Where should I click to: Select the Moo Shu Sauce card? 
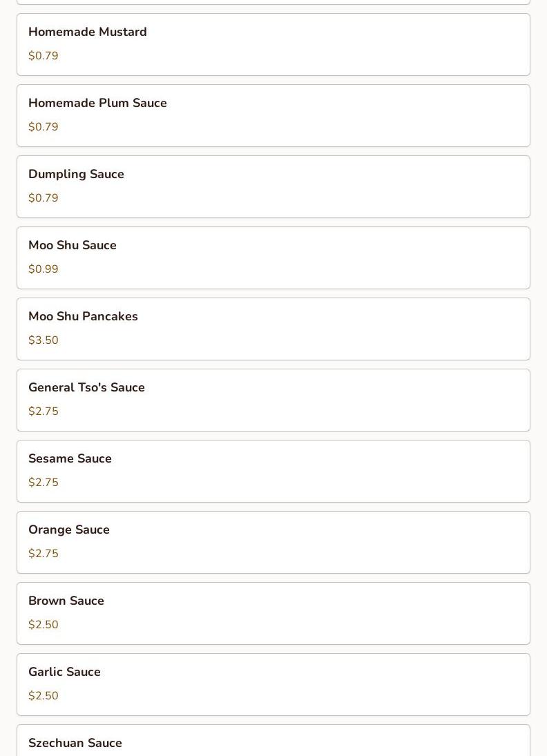(x=273, y=258)
